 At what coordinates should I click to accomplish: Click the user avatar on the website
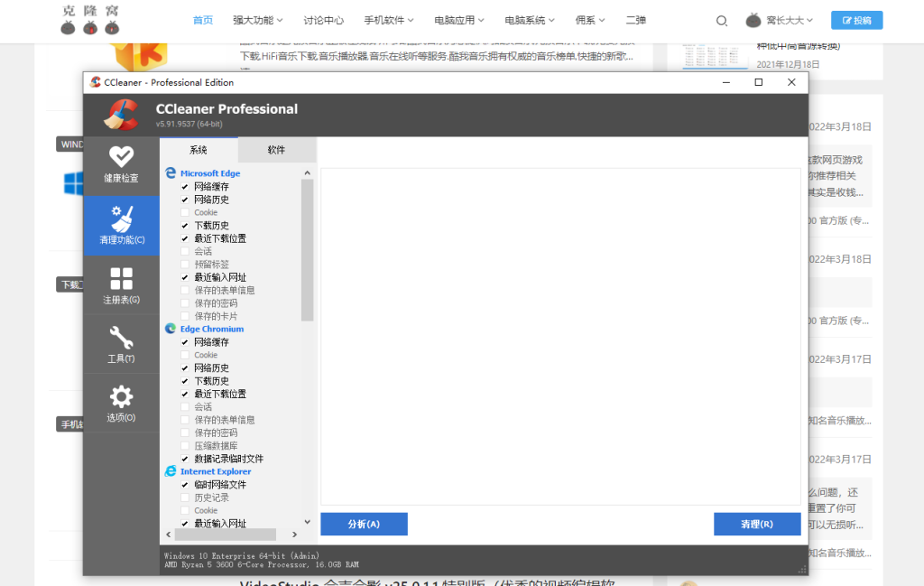(753, 21)
